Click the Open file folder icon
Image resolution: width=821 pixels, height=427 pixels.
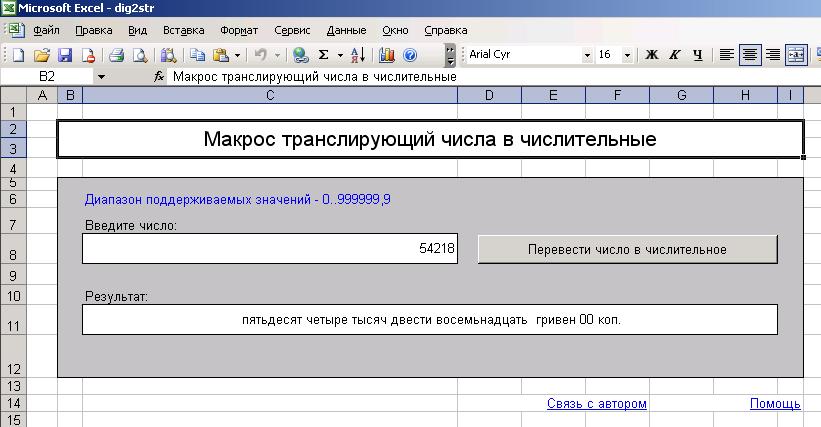coord(41,55)
